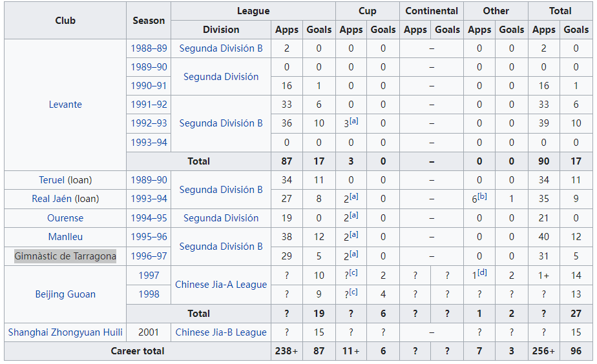The width and height of the screenshot is (597, 364).
Task: Open footnote [b] in Real Jaén row
Action: 482,196
